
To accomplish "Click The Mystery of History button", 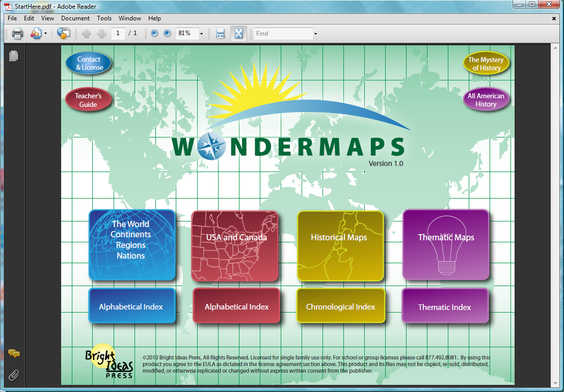I will (x=486, y=64).
